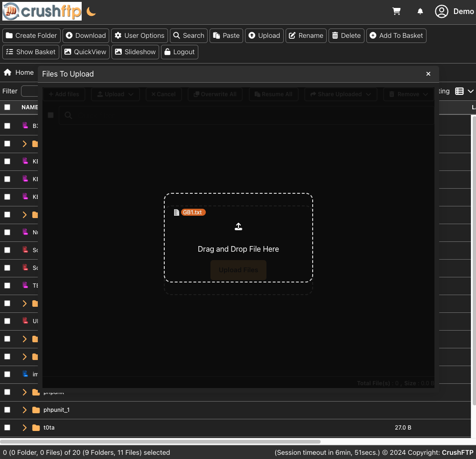Click the file icon beside GB1.txt
The image size is (476, 459).
point(176,212)
